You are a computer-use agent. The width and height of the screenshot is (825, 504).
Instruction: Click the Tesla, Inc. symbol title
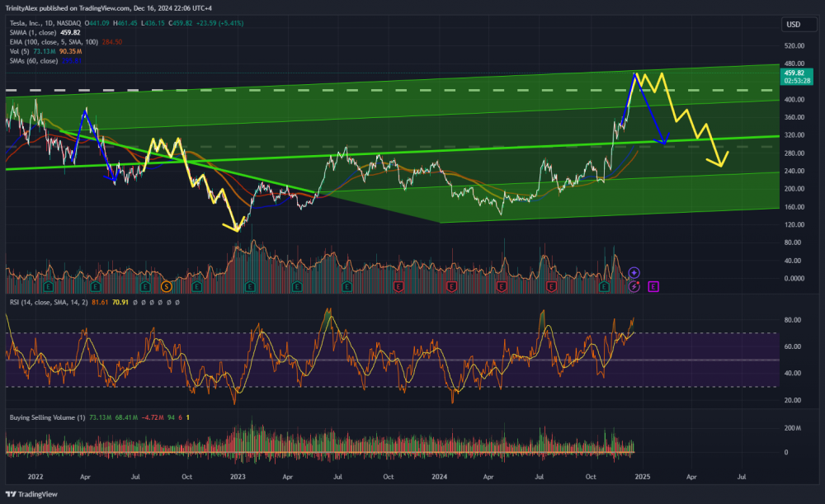27,25
